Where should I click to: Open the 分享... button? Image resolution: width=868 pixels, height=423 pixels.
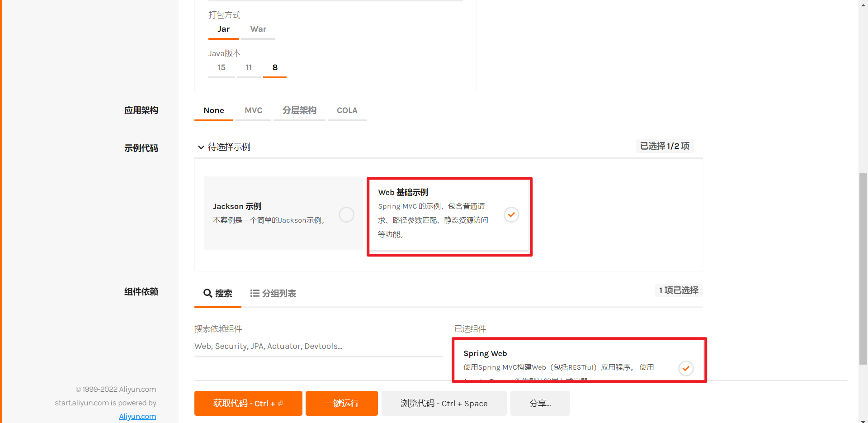click(x=540, y=403)
